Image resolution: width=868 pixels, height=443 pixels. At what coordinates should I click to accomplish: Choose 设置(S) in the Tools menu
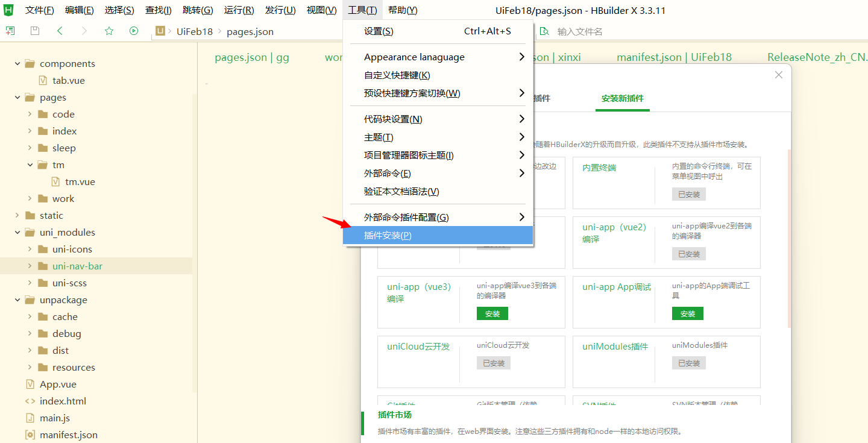pyautogui.click(x=438, y=31)
